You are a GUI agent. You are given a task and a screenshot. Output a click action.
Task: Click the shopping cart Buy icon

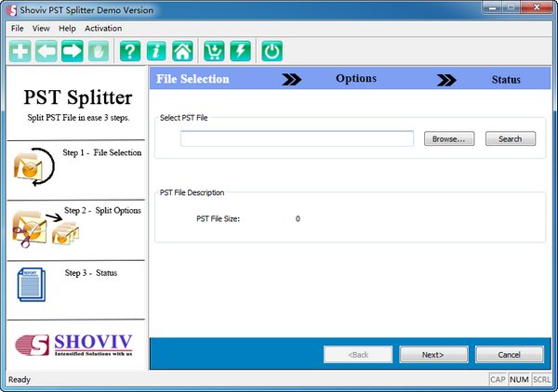coord(214,51)
